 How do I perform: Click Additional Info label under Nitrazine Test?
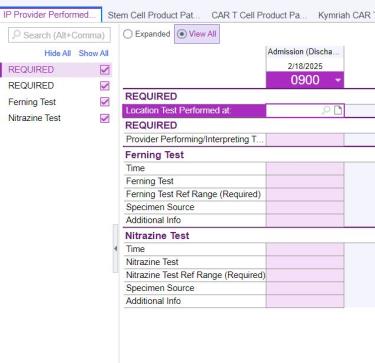pyautogui.click(x=153, y=301)
